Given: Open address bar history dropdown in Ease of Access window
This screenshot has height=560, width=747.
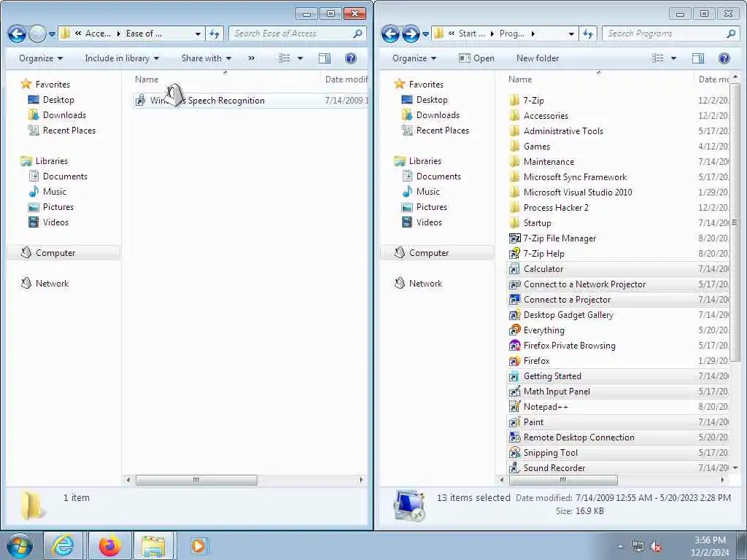Looking at the screenshot, I should pos(198,34).
